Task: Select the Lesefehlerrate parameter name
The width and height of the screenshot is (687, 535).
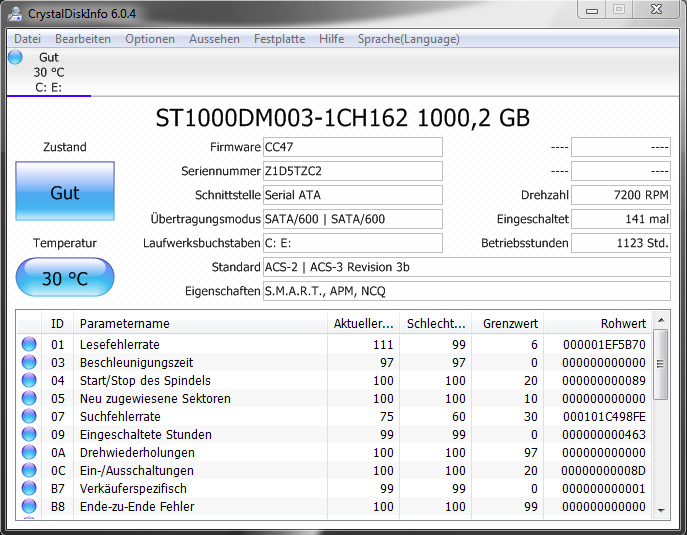Action: (120, 344)
